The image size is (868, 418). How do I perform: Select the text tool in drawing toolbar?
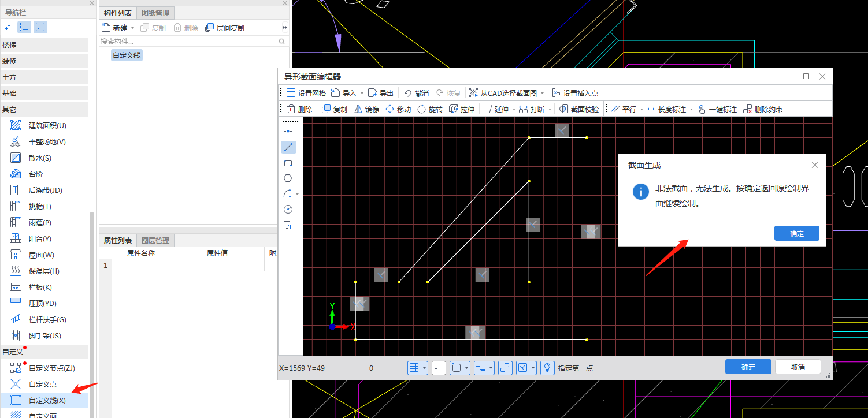[288, 225]
